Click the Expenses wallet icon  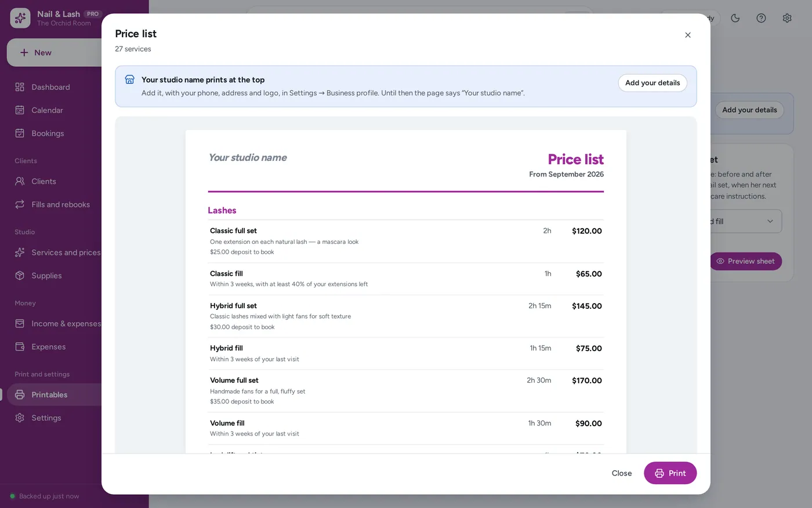[x=20, y=347]
